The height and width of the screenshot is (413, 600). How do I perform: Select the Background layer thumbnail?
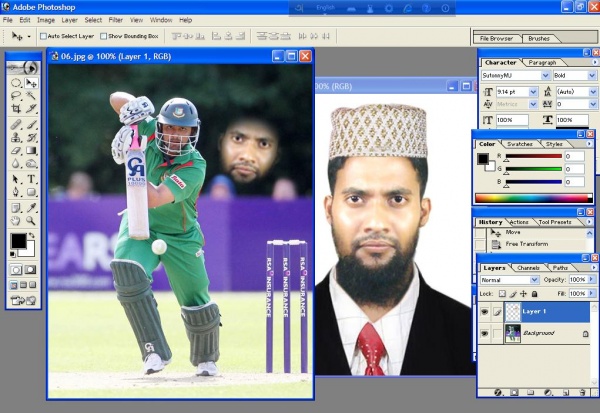click(512, 333)
